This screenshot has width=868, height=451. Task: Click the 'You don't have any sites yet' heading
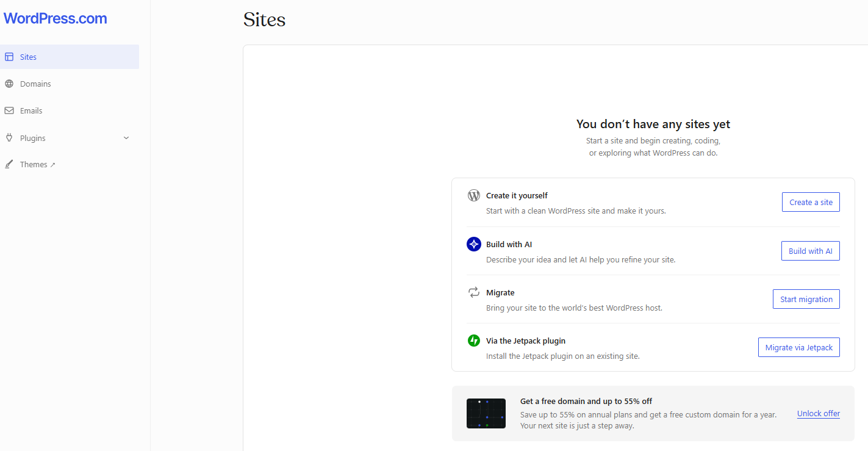click(x=653, y=124)
